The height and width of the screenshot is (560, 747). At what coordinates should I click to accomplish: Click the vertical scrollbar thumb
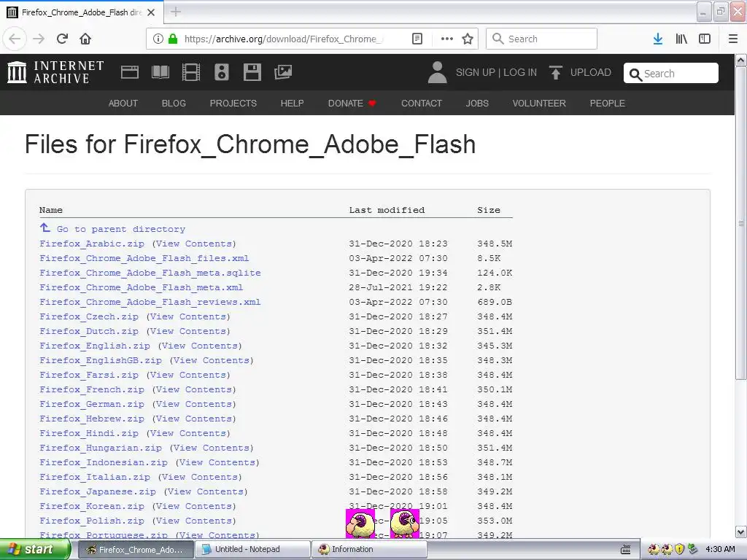pos(741,223)
